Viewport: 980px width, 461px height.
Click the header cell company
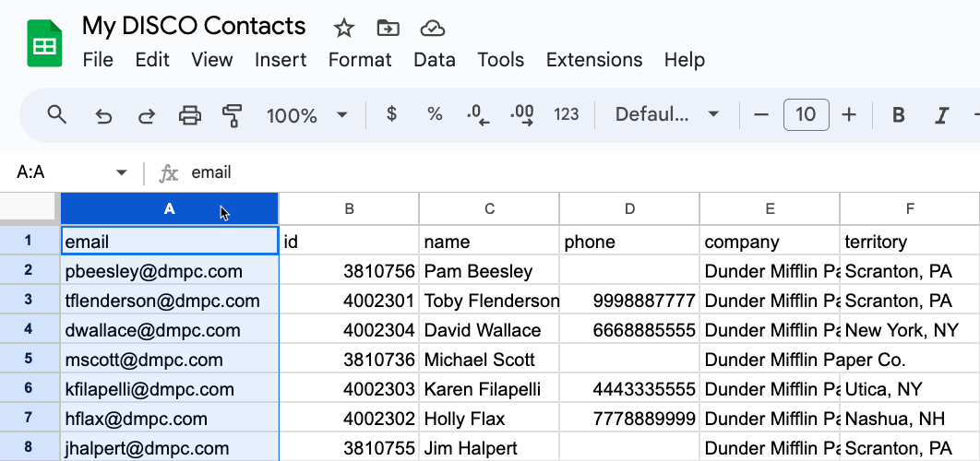[770, 241]
